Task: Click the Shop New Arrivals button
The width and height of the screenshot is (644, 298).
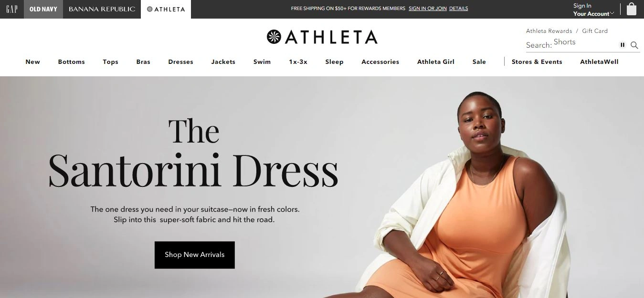Action: pyautogui.click(x=195, y=255)
